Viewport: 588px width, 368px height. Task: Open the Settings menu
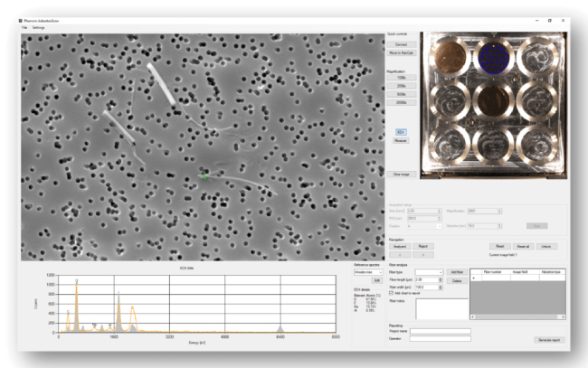[40, 27]
